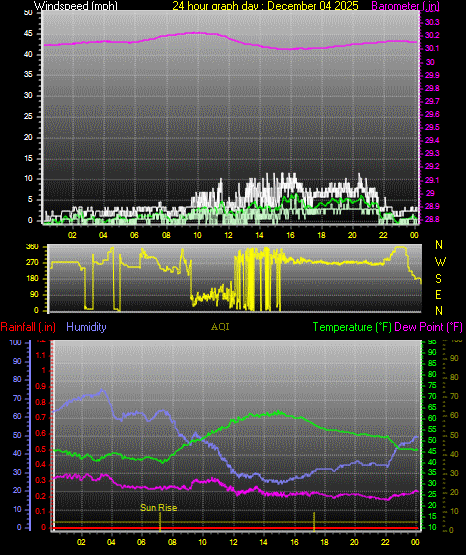This screenshot has height=555, width=466.
Task: Click the 90 wind direction degree label
Action: click(34, 294)
